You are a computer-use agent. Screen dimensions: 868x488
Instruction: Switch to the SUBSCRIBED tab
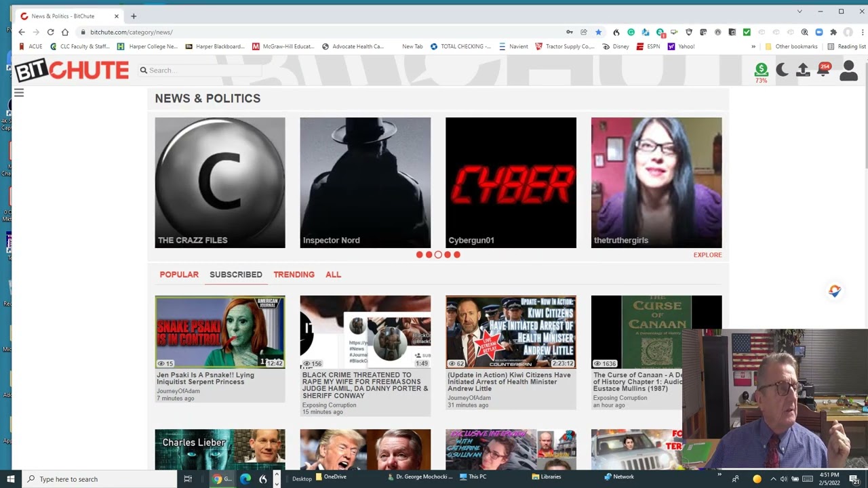pyautogui.click(x=236, y=274)
